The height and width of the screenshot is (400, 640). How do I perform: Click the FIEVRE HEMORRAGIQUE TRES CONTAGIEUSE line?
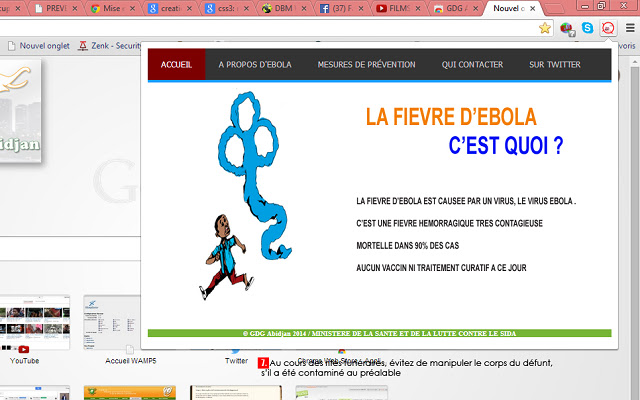[x=449, y=224]
